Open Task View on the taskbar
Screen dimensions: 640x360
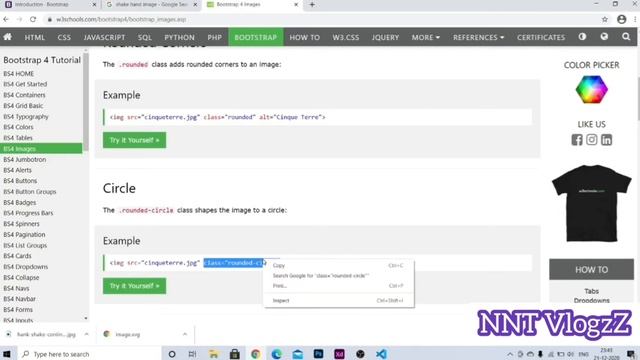tap(192, 354)
